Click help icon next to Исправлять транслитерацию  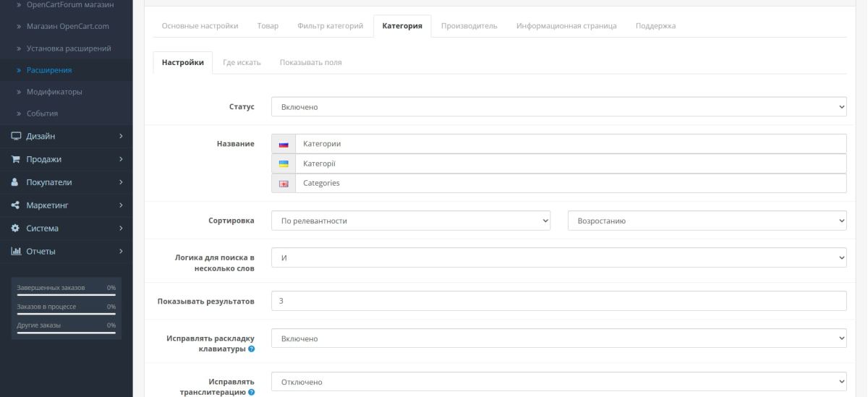251,393
